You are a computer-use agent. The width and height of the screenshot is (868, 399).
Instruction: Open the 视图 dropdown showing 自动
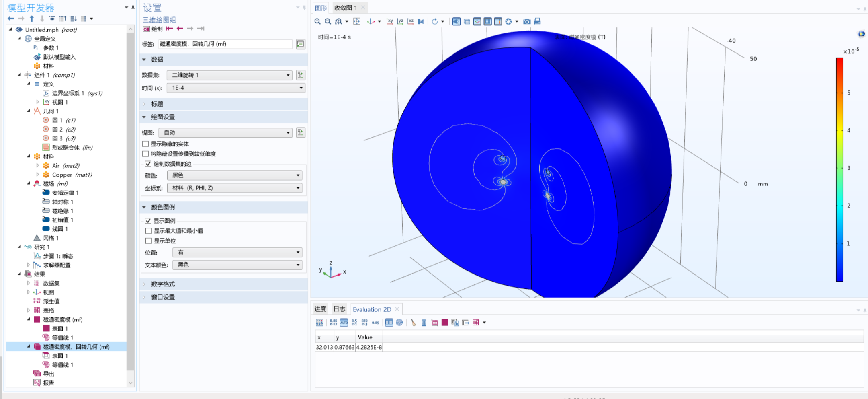[x=225, y=132]
